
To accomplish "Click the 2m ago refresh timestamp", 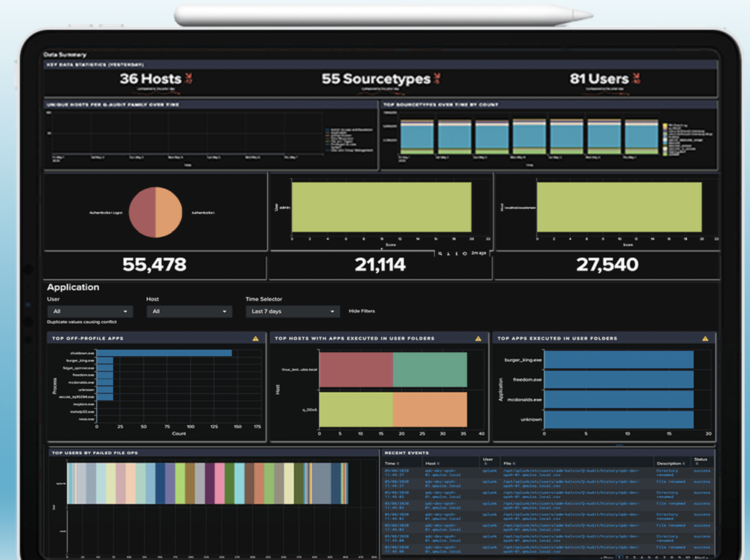I will [478, 253].
